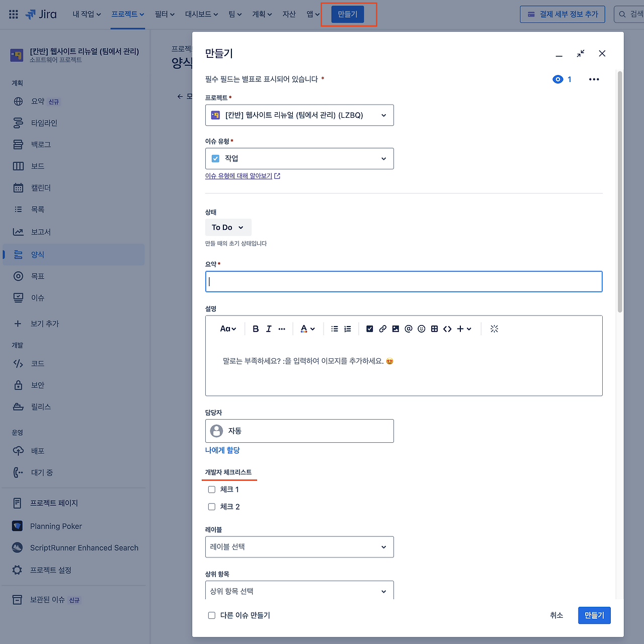Check the 체크 1 checkbox
The width and height of the screenshot is (644, 644).
[212, 490]
